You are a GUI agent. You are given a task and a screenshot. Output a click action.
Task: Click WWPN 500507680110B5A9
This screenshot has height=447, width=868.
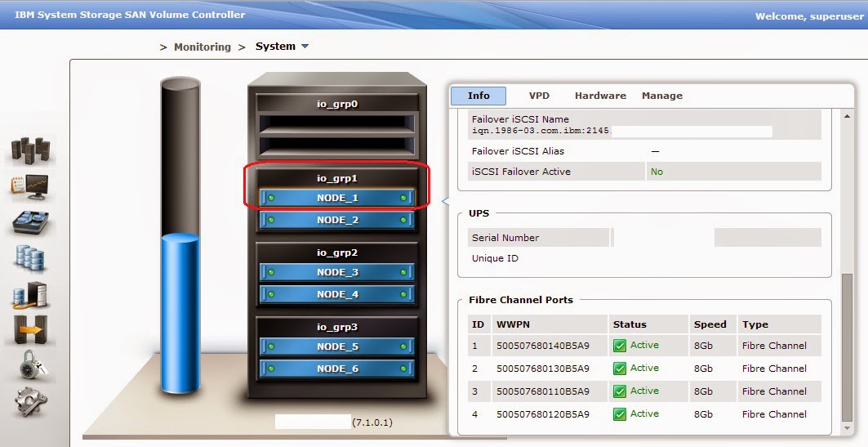542,391
